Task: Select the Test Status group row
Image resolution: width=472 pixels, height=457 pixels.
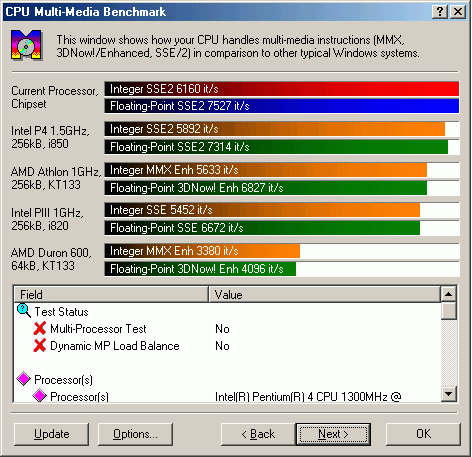Action: click(x=228, y=312)
